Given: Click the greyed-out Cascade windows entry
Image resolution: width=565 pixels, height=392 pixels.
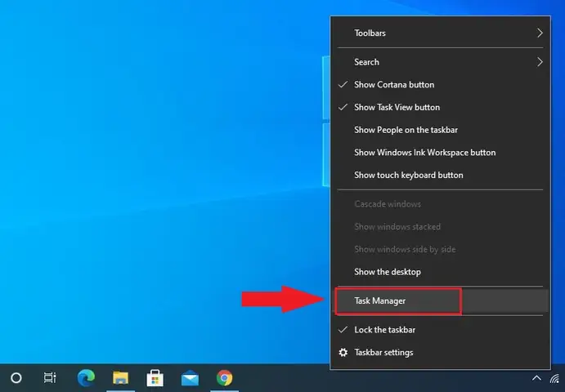Looking at the screenshot, I should pos(441,204).
